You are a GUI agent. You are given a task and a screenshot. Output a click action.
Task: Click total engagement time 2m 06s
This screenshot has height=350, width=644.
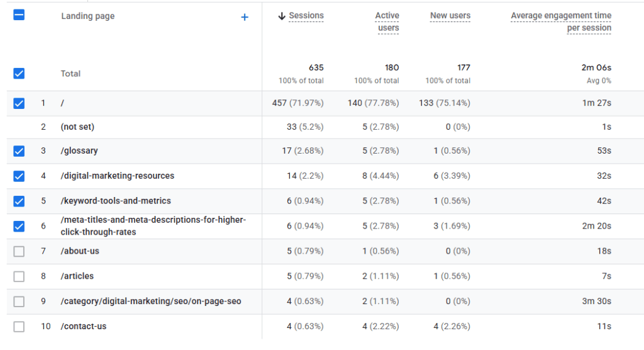click(596, 67)
